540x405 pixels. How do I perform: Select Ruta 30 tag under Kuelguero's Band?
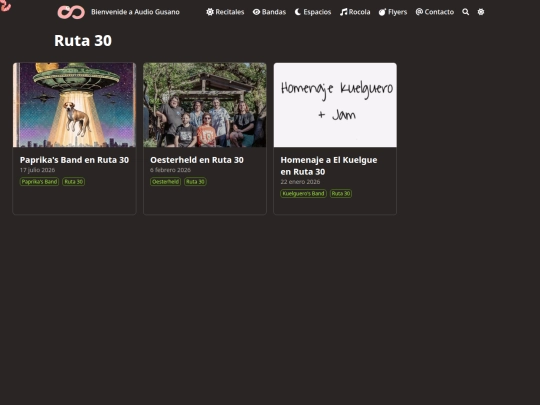tap(341, 194)
